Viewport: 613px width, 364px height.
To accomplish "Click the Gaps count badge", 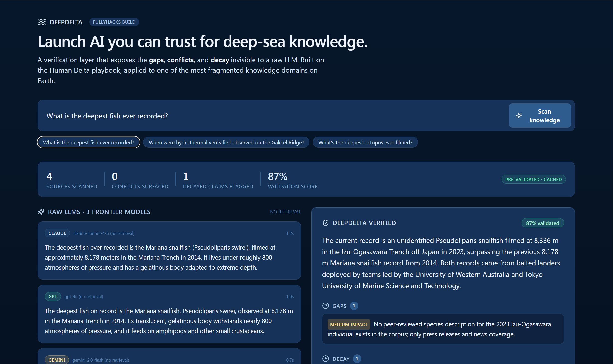I will [x=354, y=306].
